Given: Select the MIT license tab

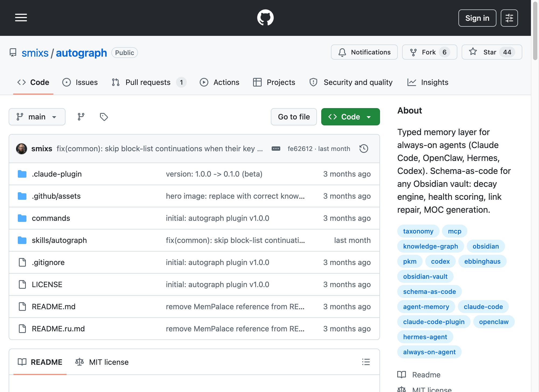Looking at the screenshot, I should pyautogui.click(x=102, y=362).
